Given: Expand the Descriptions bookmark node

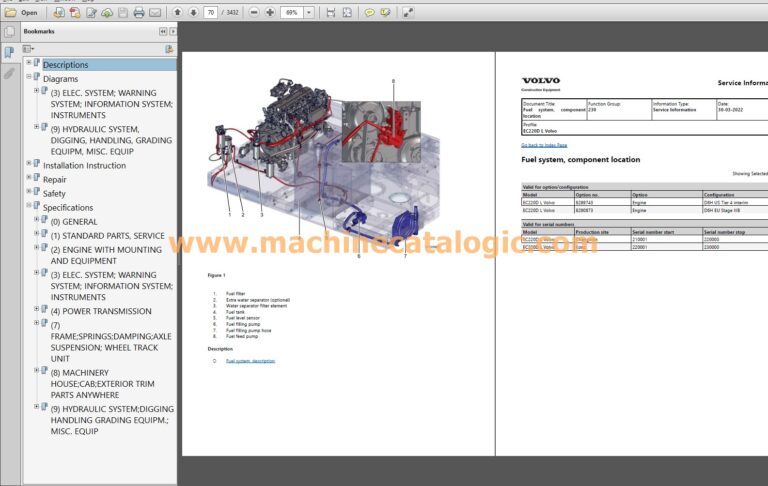Looking at the screenshot, I should 29,63.
